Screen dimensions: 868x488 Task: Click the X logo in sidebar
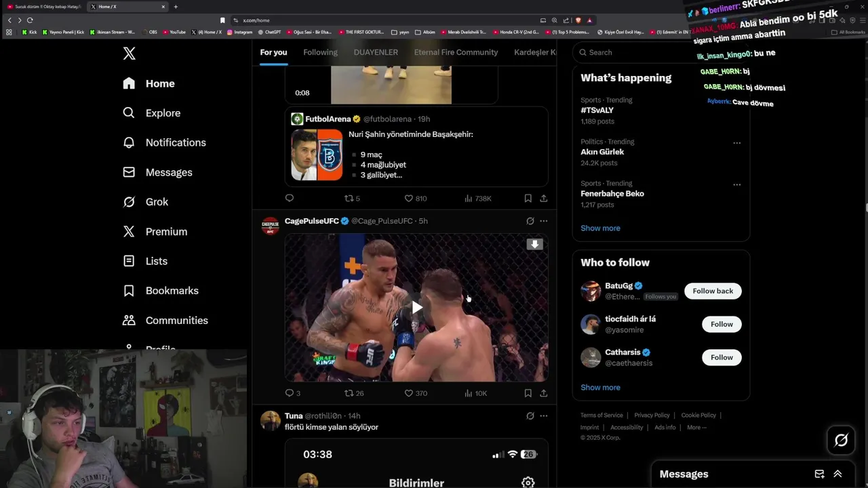pyautogui.click(x=129, y=54)
